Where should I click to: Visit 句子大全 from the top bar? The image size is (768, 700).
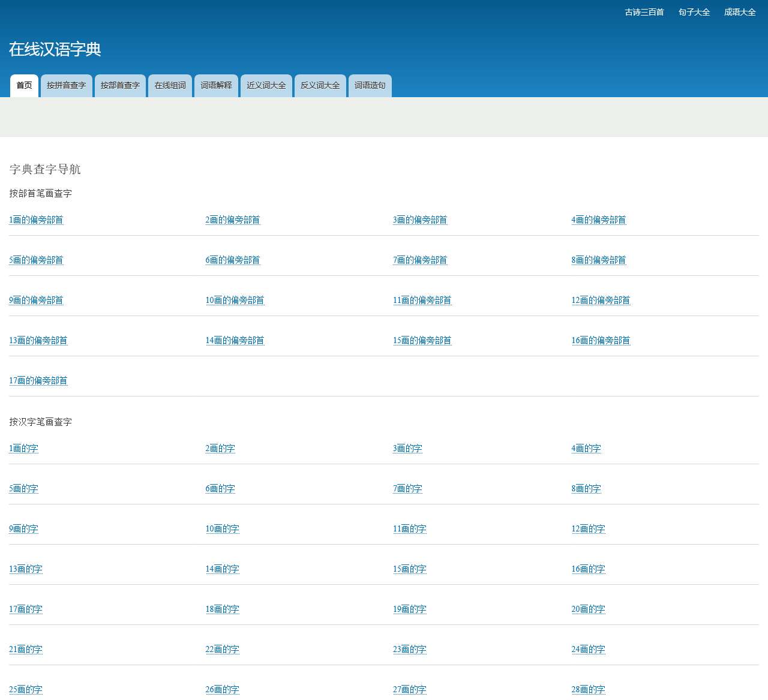pyautogui.click(x=694, y=12)
